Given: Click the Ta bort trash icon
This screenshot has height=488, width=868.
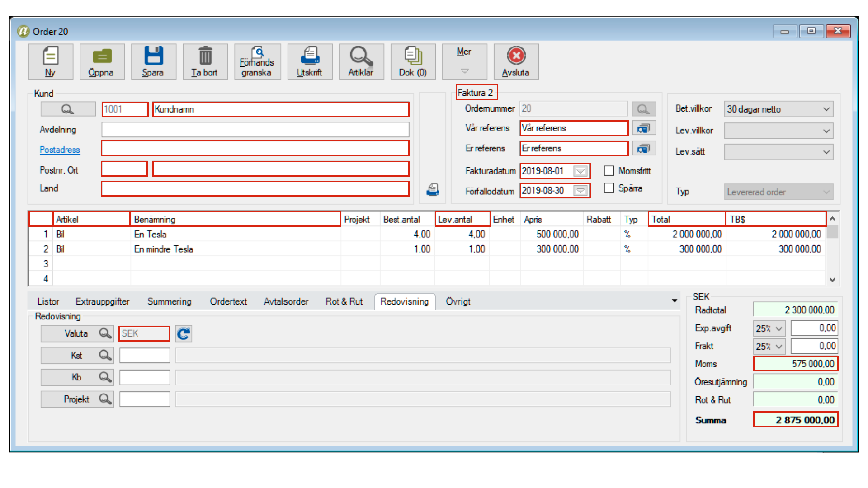Looking at the screenshot, I should 205,56.
